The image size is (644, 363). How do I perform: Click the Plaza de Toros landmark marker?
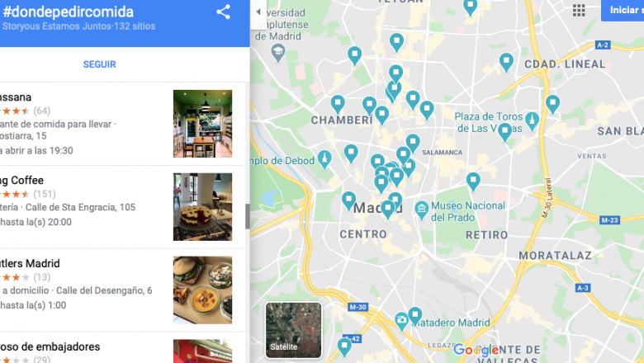[x=533, y=122]
